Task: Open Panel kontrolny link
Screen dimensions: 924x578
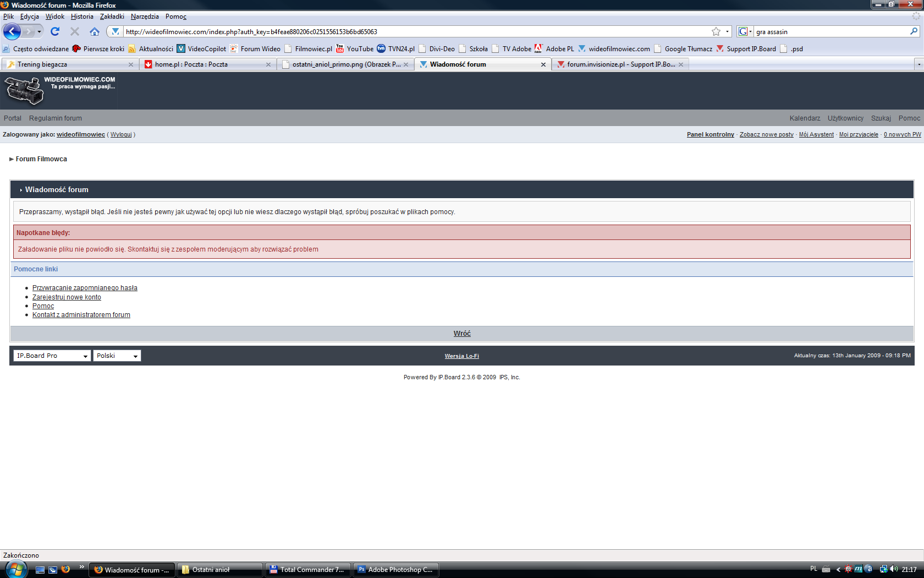Action: (710, 134)
